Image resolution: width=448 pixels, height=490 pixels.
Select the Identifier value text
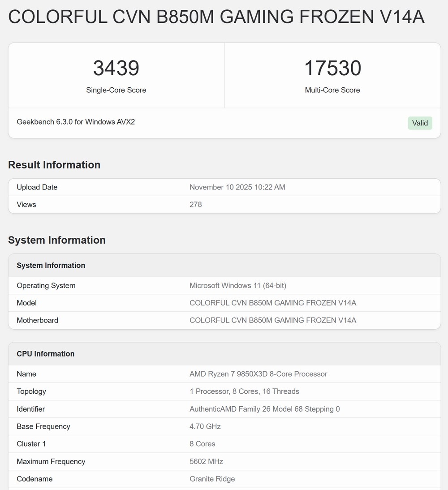tap(264, 409)
